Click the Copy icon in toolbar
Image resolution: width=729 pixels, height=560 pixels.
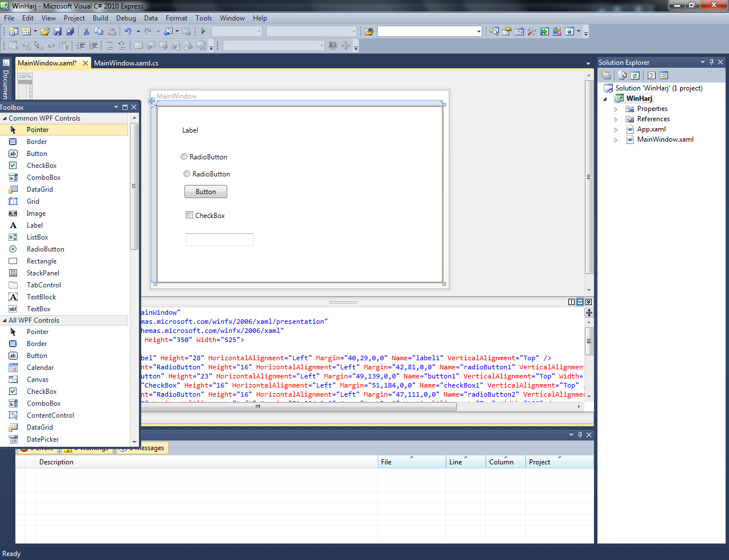(x=99, y=31)
